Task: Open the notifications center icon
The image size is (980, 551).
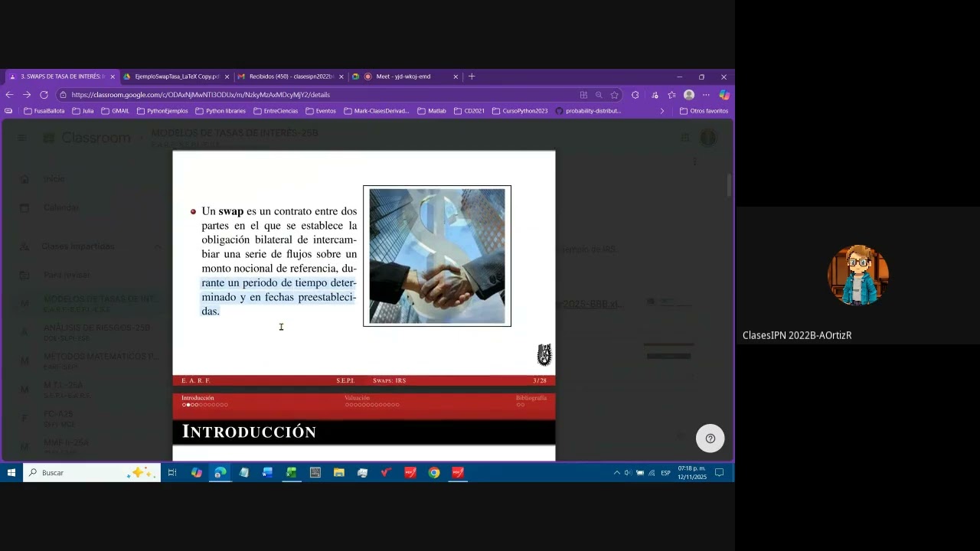Action: coord(719,473)
